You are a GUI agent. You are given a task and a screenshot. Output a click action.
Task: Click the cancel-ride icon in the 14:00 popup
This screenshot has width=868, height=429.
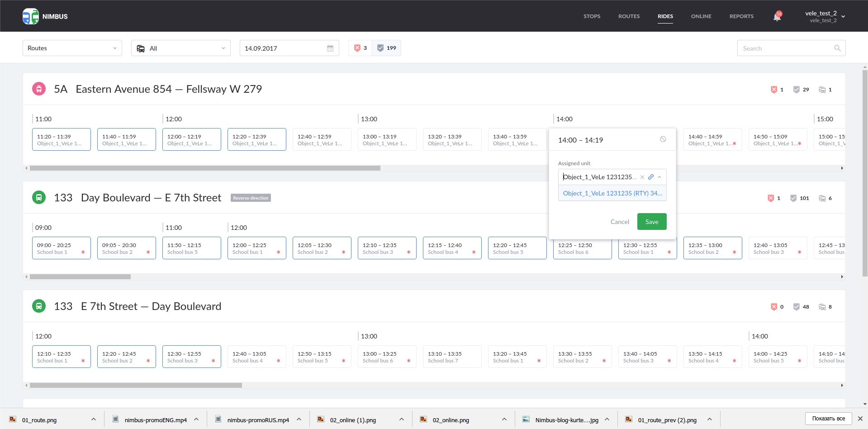[663, 139]
